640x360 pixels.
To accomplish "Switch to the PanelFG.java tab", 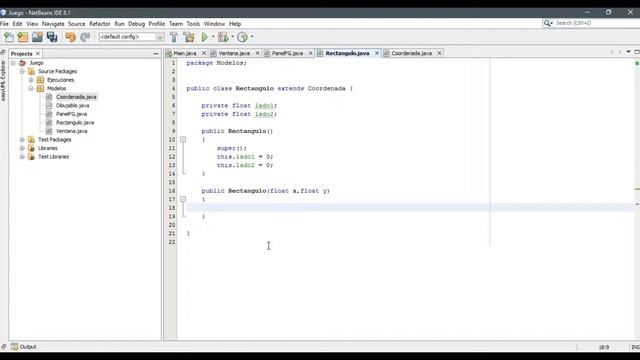I will pyautogui.click(x=287, y=53).
